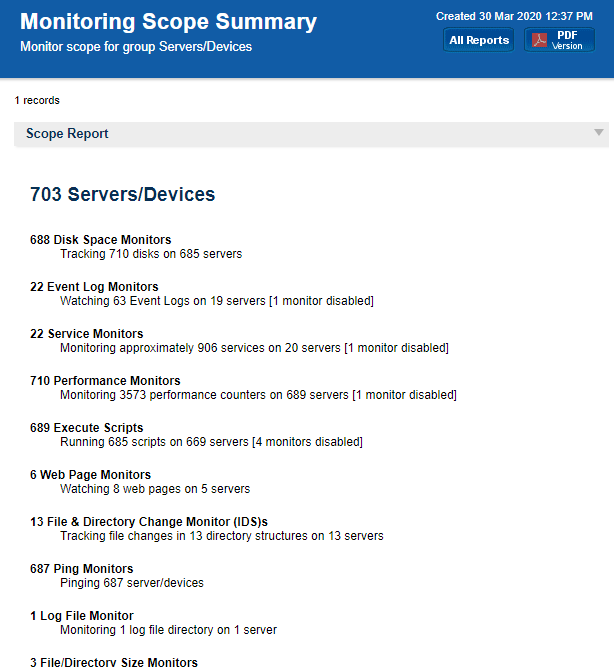Click 710 Performance Monitors heading
The image size is (614, 667).
coord(105,381)
